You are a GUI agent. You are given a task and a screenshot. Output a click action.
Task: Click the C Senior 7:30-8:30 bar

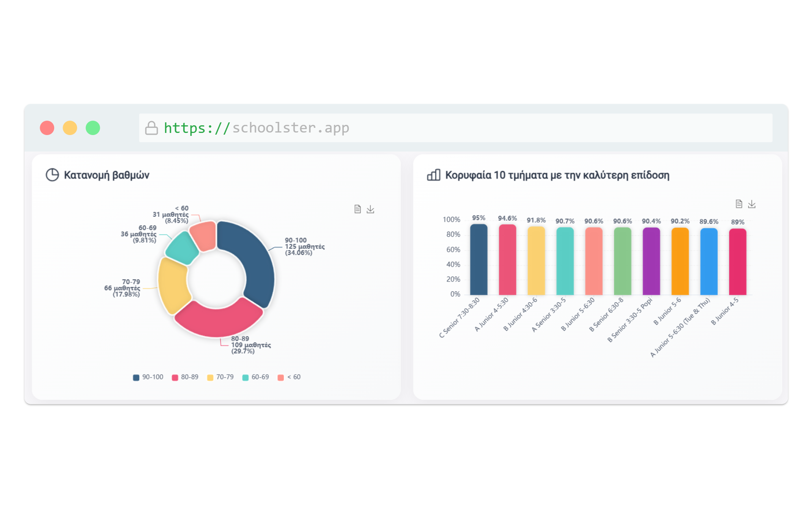click(x=479, y=260)
